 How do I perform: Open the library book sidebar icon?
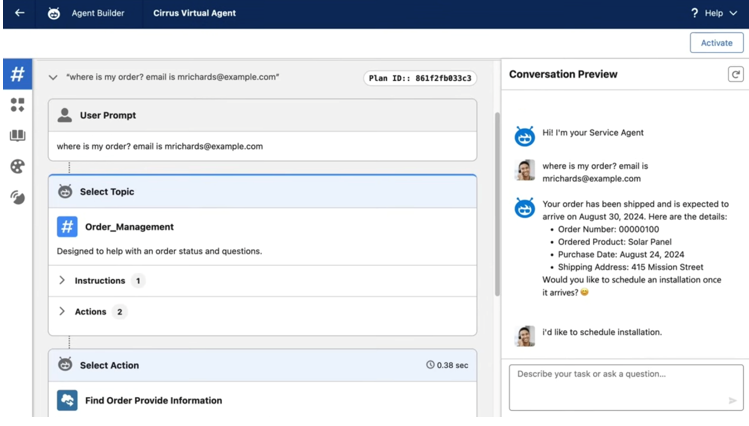(17, 136)
